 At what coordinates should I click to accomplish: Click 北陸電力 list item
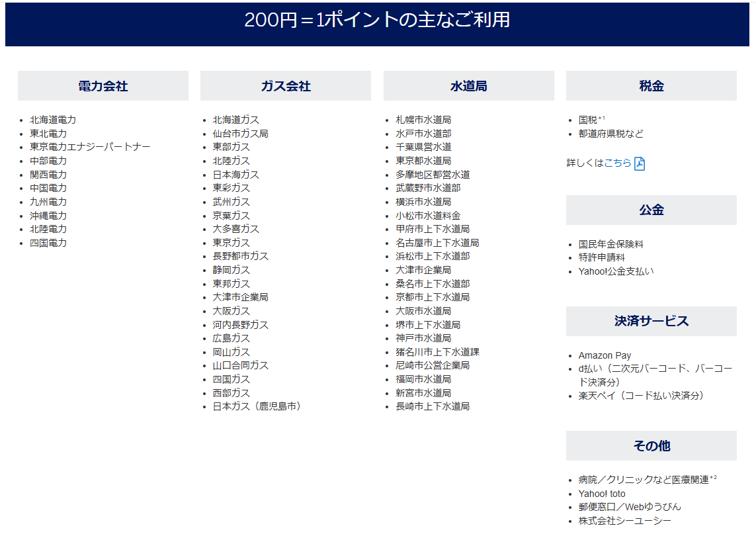(x=48, y=229)
